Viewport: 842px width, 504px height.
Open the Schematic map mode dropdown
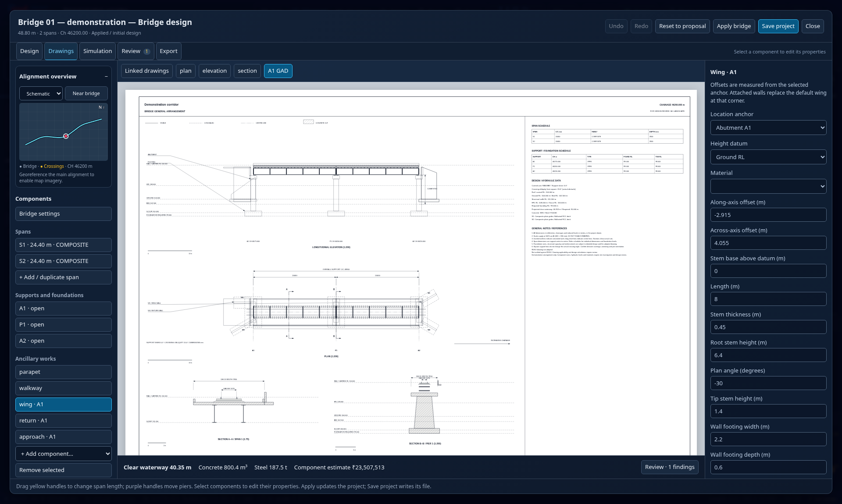coord(41,94)
